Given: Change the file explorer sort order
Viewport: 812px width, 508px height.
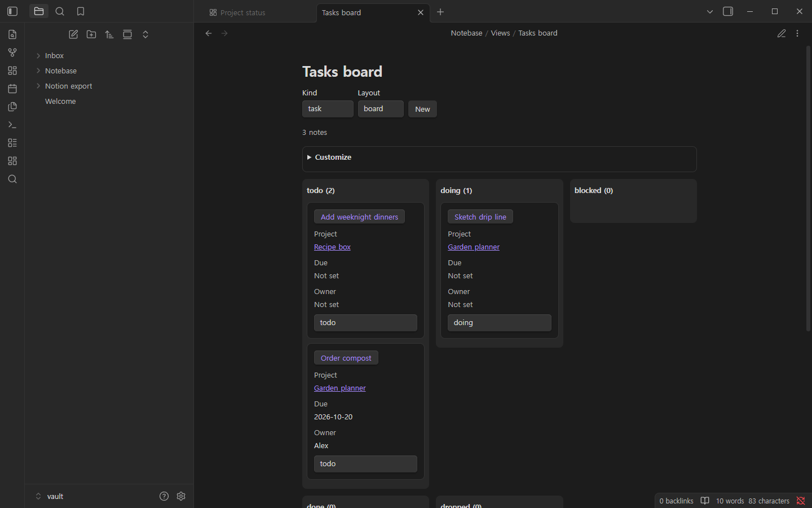Looking at the screenshot, I should pos(109,34).
